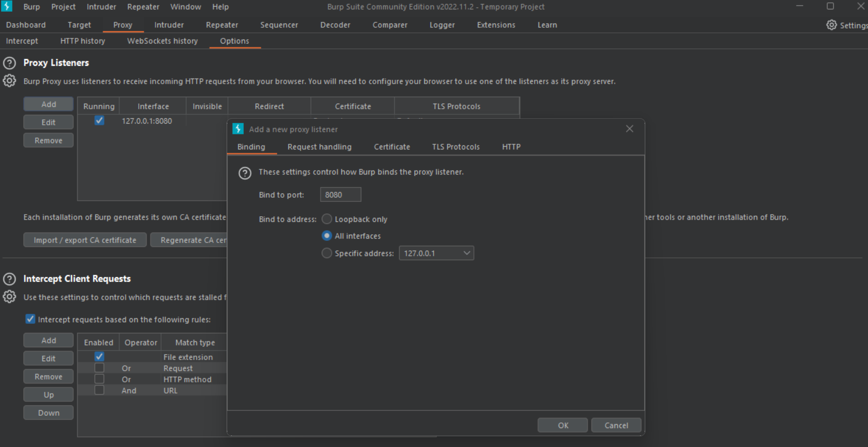This screenshot has height=447, width=868.
Task: Select All interfaces radio button
Action: tap(327, 236)
